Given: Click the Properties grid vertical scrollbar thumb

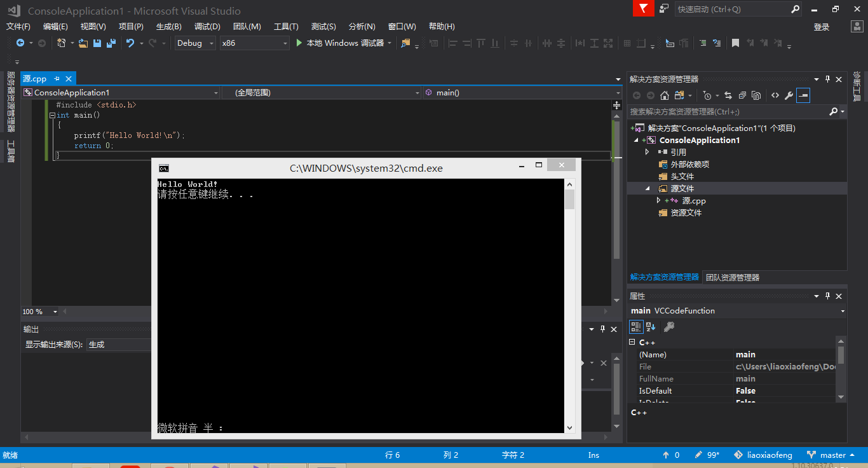Looking at the screenshot, I should (841, 355).
